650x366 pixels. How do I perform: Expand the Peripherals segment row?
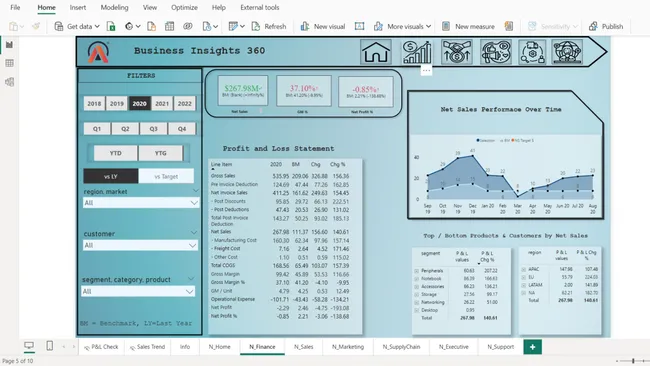coord(417,271)
